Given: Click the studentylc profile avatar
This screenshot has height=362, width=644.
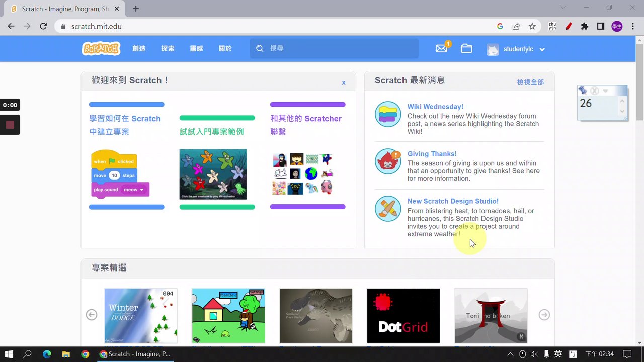Looking at the screenshot, I should 493,49.
